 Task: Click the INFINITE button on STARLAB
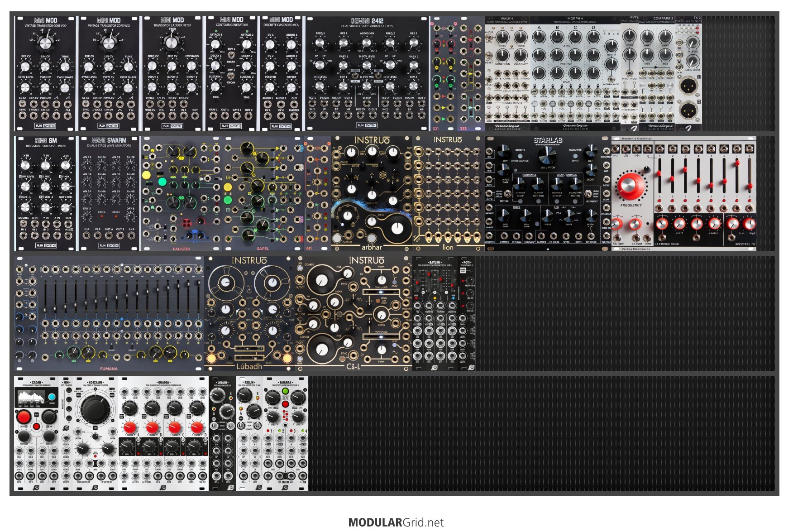click(x=520, y=156)
